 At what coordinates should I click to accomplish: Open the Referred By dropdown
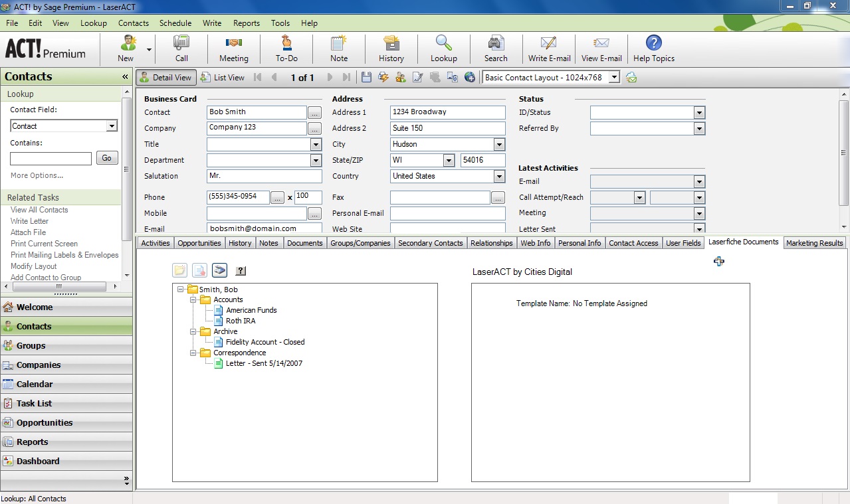point(699,128)
